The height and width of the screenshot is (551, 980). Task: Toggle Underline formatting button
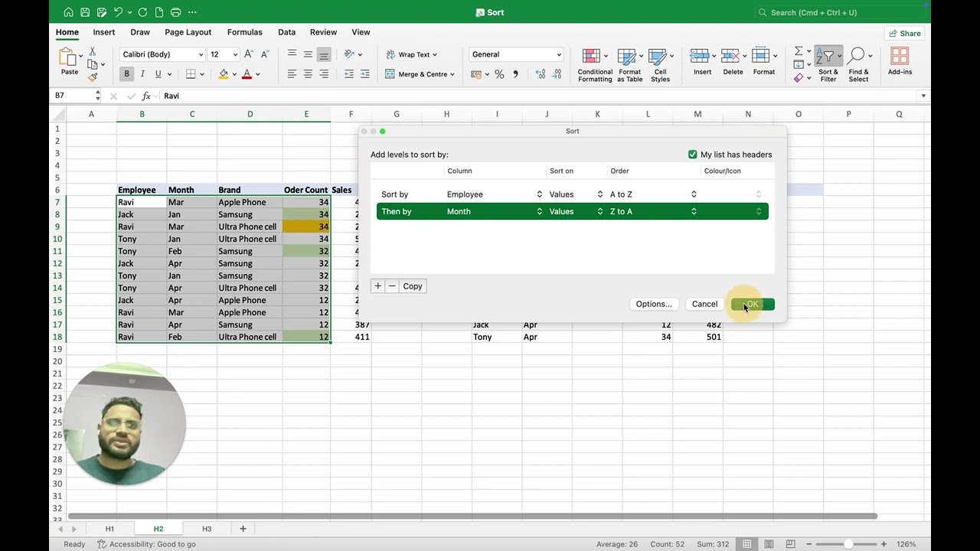point(158,74)
